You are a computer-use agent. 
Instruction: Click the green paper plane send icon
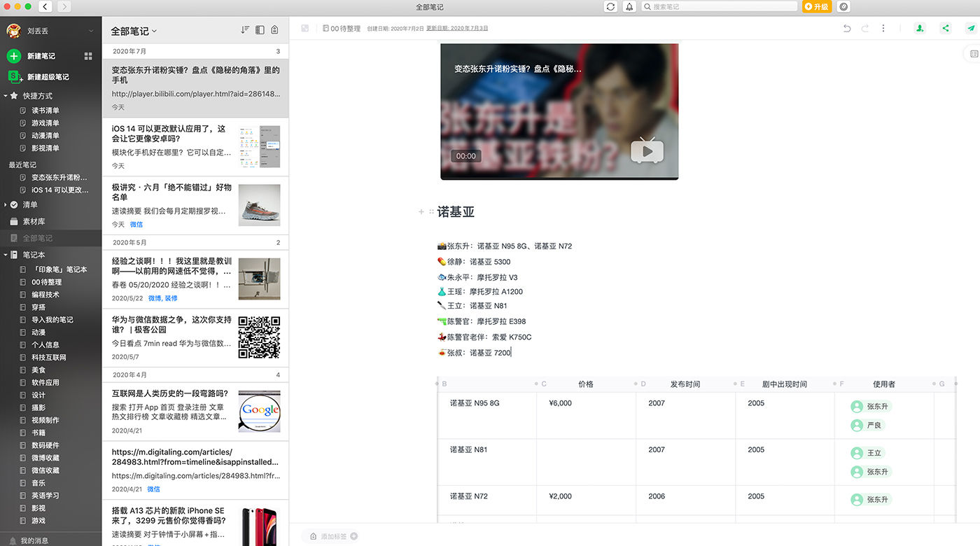click(x=971, y=29)
